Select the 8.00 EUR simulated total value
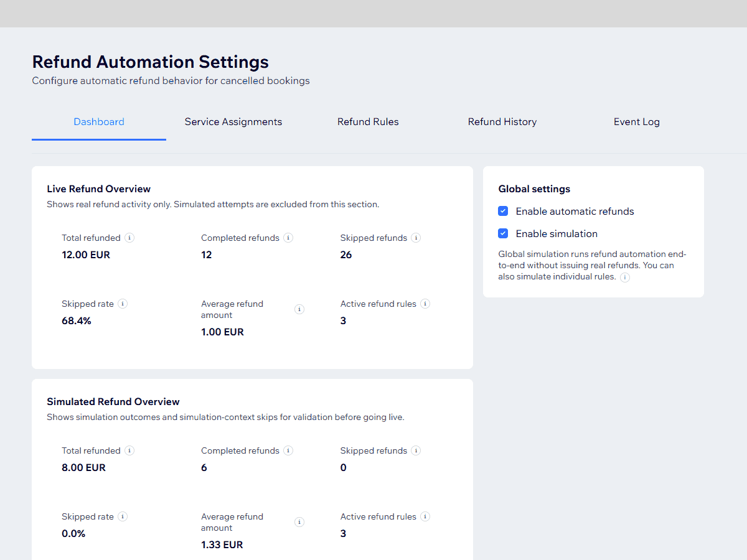 83,468
